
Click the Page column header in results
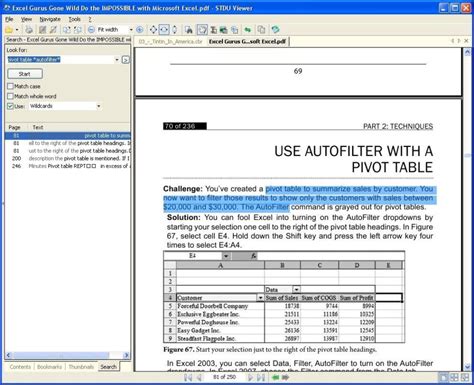pyautogui.click(x=14, y=127)
